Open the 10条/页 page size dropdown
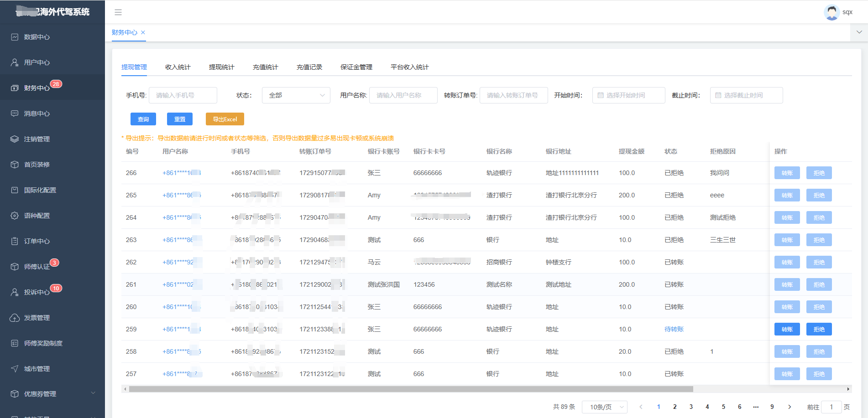The width and height of the screenshot is (868, 418). click(x=604, y=407)
